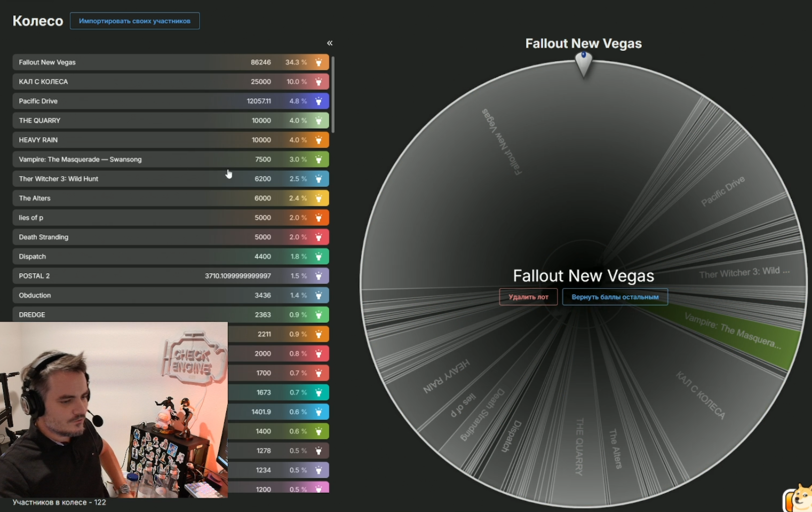Click the flashlight icon on the 1673 points row

[x=319, y=393]
